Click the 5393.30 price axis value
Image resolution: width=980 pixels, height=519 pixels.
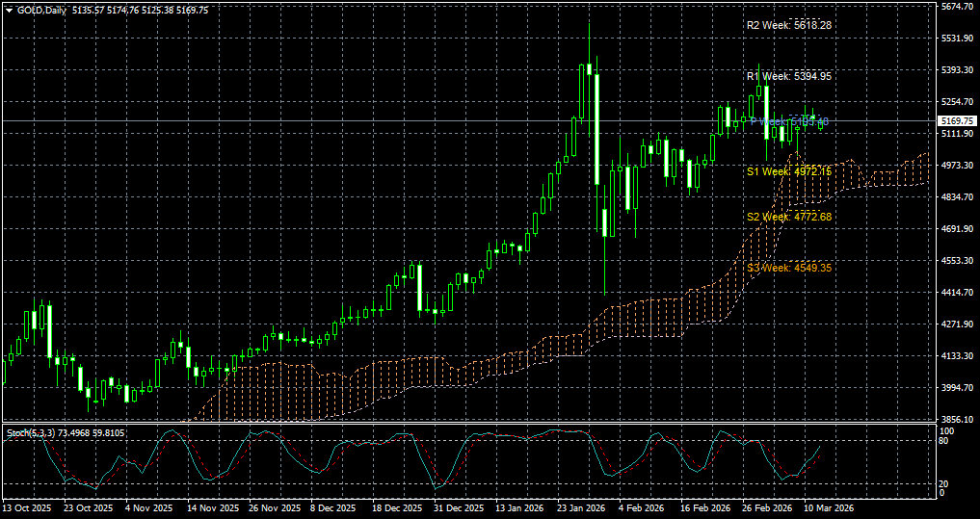957,70
